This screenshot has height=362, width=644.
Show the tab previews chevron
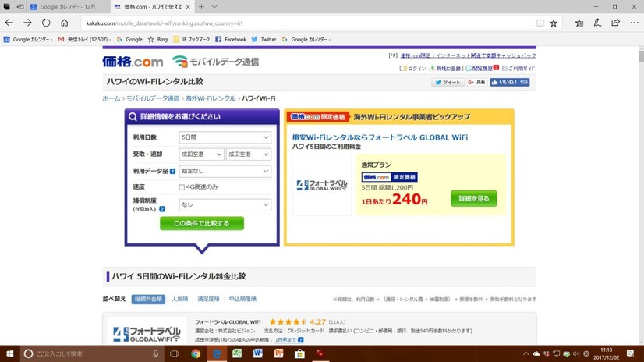click(214, 6)
